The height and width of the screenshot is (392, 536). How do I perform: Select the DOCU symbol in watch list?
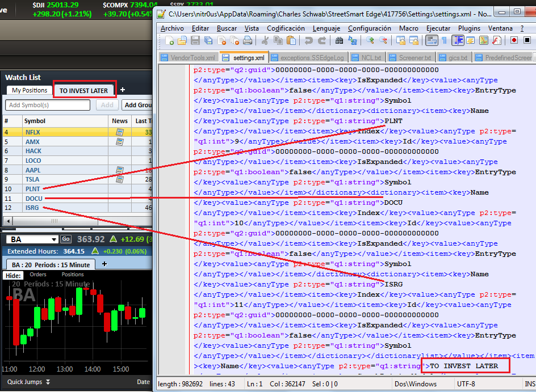pyautogui.click(x=34, y=199)
